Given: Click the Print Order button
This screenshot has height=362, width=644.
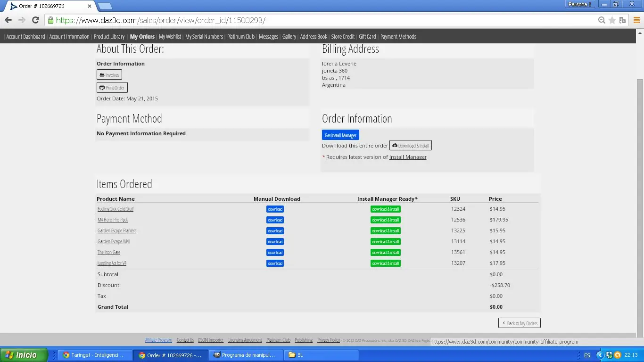Looking at the screenshot, I should (x=112, y=87).
